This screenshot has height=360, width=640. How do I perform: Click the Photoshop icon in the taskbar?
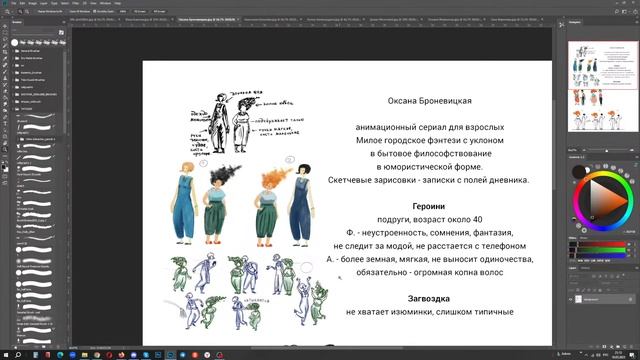[170, 355]
